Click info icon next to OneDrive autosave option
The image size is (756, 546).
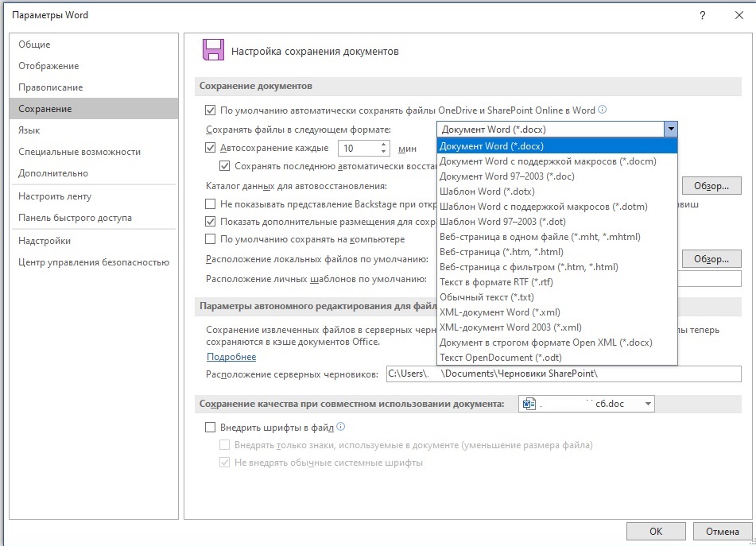(603, 110)
